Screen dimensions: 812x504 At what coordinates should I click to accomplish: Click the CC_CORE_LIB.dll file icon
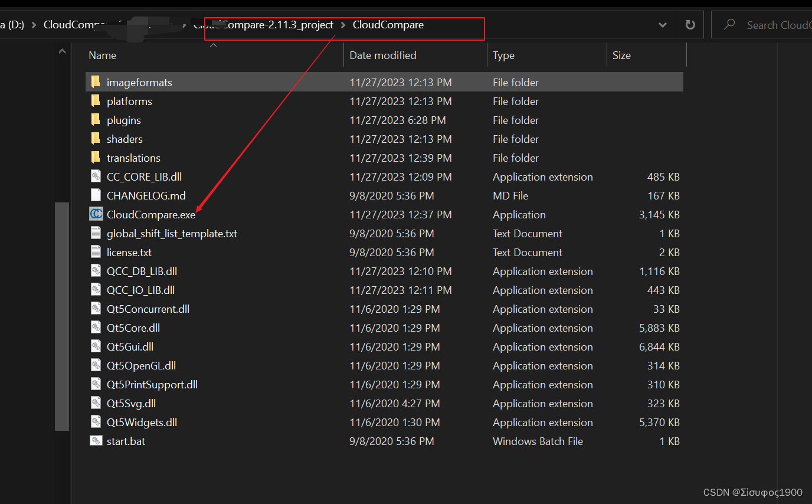point(96,176)
